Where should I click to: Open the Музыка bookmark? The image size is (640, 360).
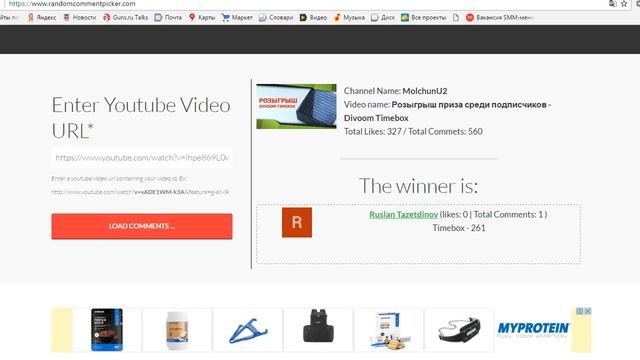[x=349, y=18]
